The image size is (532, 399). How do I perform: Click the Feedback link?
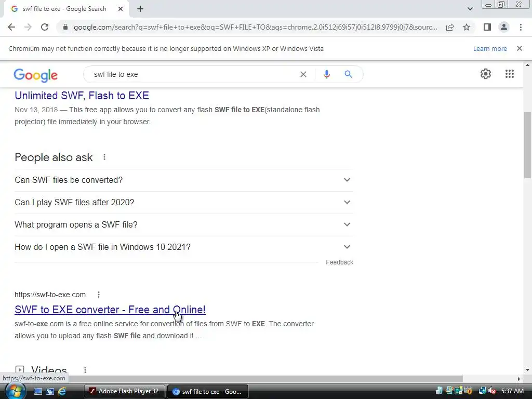(340, 262)
